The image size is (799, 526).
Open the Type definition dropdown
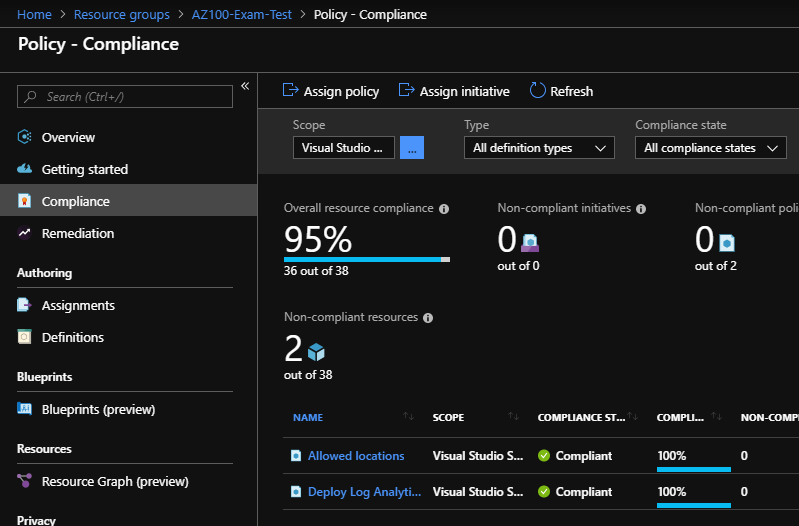539,148
